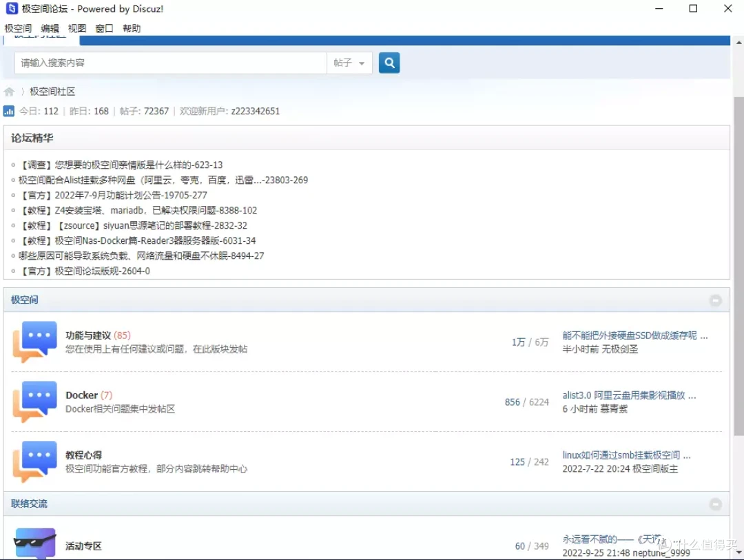Click the 功能与建议 forum chat icon
Image resolution: width=744 pixels, height=560 pixels.
34,342
